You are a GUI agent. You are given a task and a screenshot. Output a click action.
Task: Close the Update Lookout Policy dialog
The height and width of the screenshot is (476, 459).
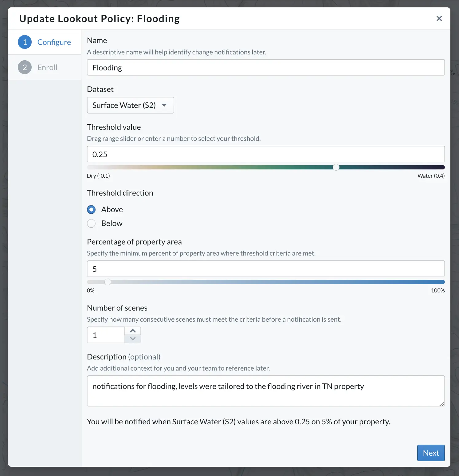click(x=439, y=18)
